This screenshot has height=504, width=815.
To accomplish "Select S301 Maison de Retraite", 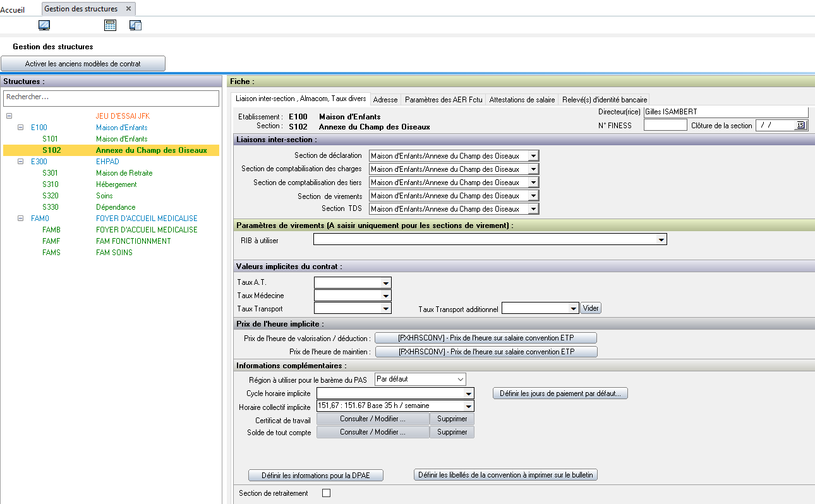I will point(111,173).
